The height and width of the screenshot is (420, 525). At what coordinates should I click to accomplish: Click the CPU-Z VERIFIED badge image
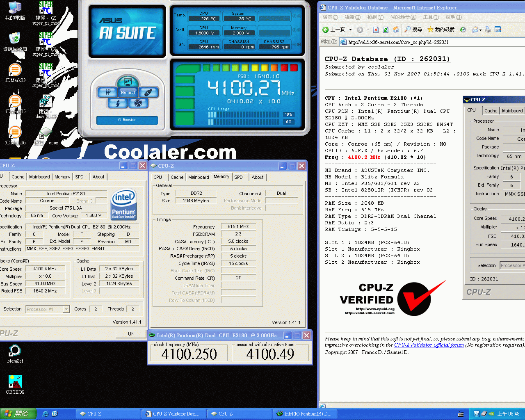(393, 299)
